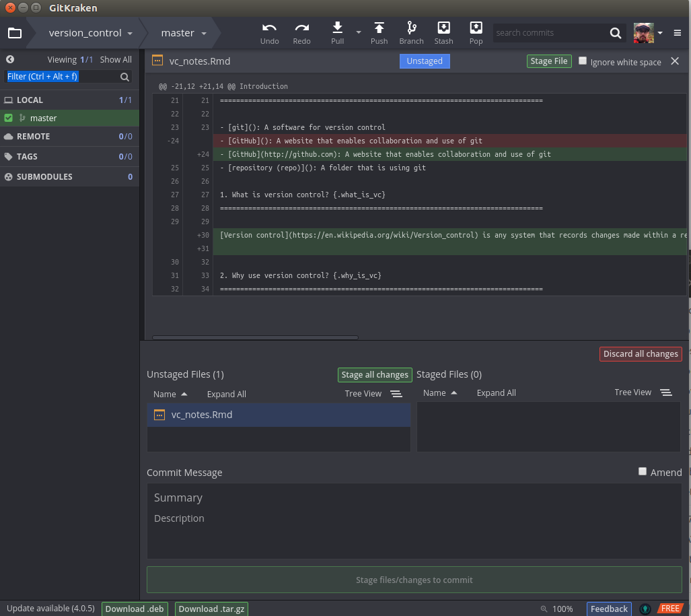691x616 pixels.
Task: Open the profile dropdown arrow
Action: click(659, 33)
